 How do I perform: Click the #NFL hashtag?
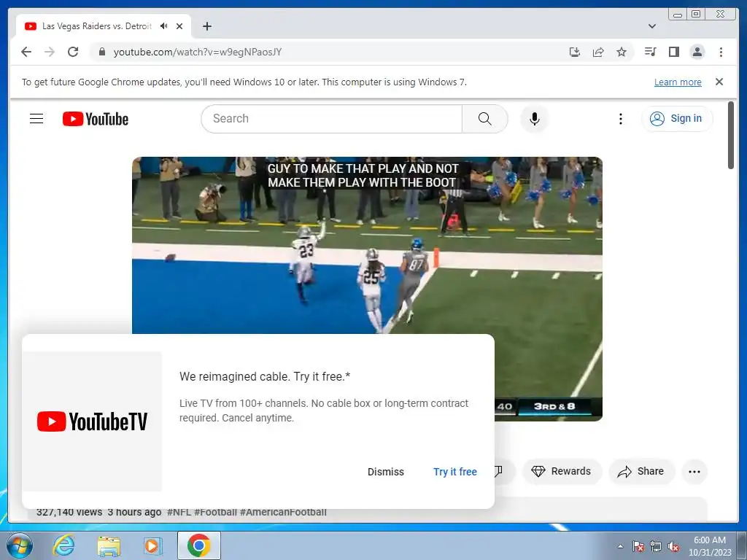pos(179,512)
